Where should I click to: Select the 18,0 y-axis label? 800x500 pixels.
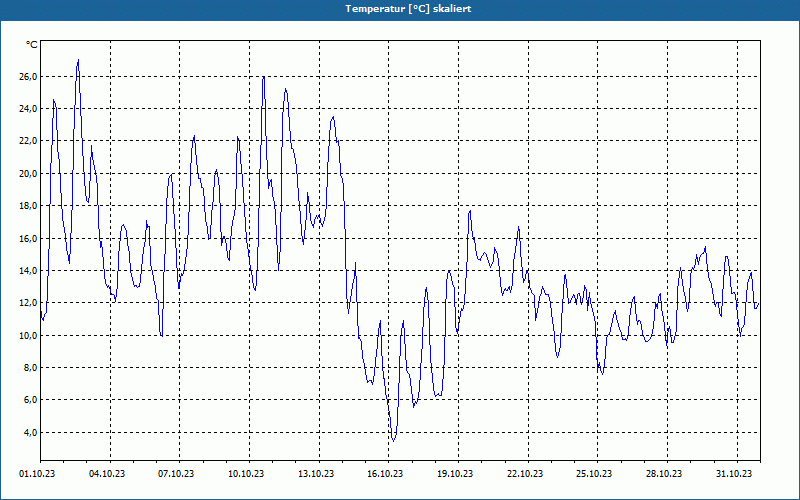pos(28,206)
